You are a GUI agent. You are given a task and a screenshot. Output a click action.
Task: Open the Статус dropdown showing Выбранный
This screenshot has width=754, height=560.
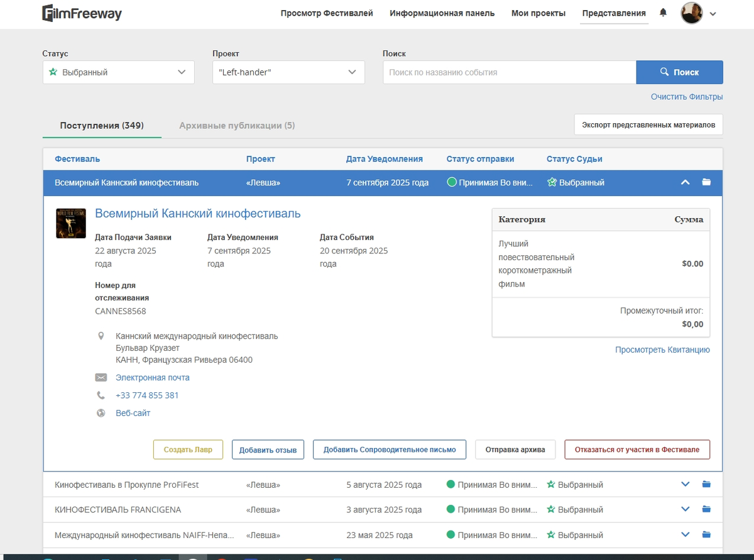click(119, 72)
